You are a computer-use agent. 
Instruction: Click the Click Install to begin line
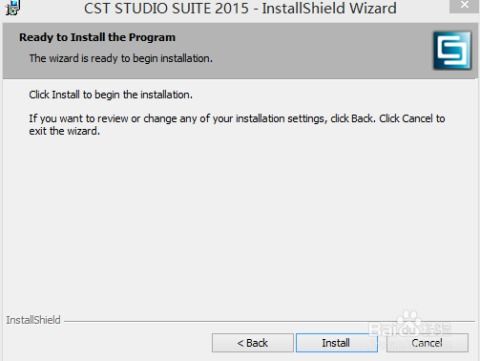(111, 95)
